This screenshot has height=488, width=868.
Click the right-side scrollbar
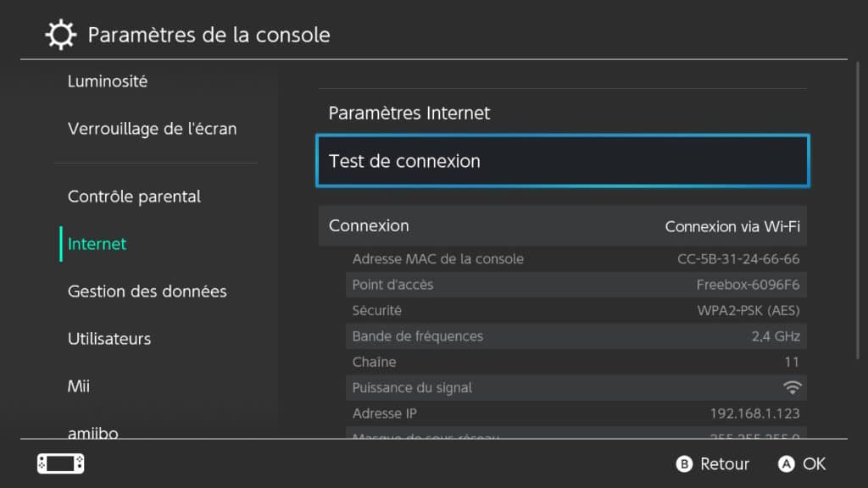pyautogui.click(x=858, y=210)
